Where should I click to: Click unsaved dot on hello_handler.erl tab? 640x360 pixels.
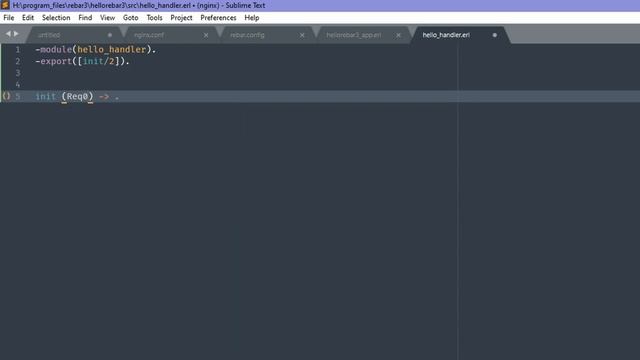pyautogui.click(x=495, y=35)
